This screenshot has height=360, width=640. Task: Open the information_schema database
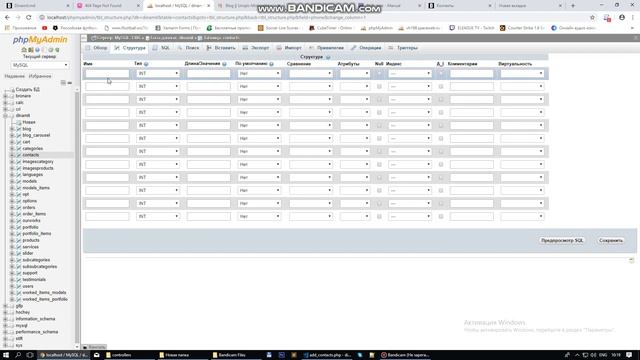pos(35,319)
